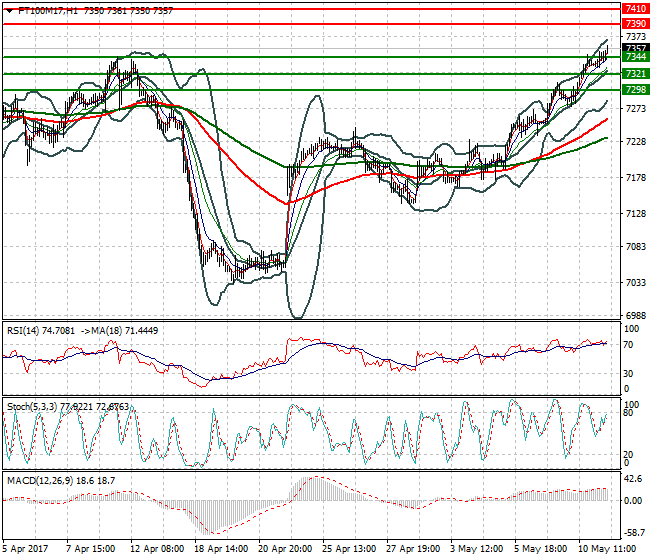The image size is (660, 560).
Task: Click the 25 Apr 13:00 time label
Action: point(349,549)
